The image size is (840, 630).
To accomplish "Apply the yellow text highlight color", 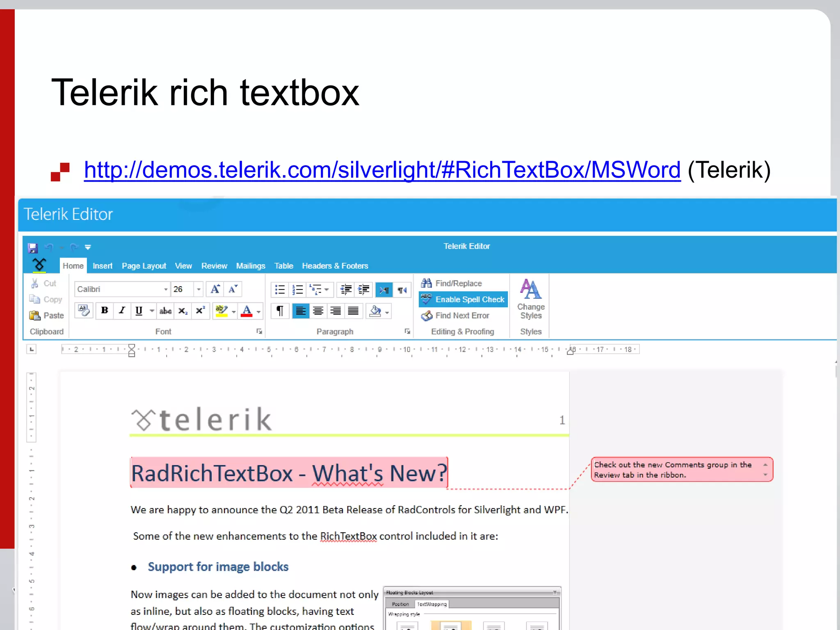I will [221, 310].
